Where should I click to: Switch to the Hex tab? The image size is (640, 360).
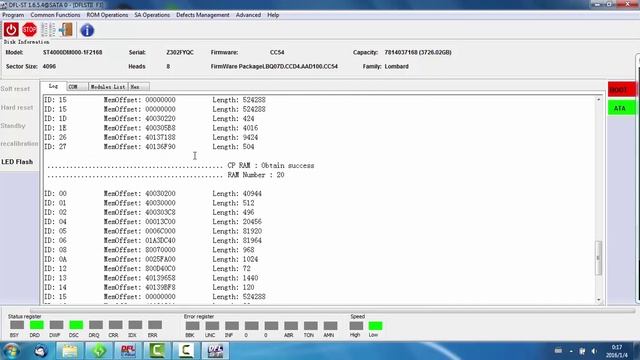click(138, 87)
